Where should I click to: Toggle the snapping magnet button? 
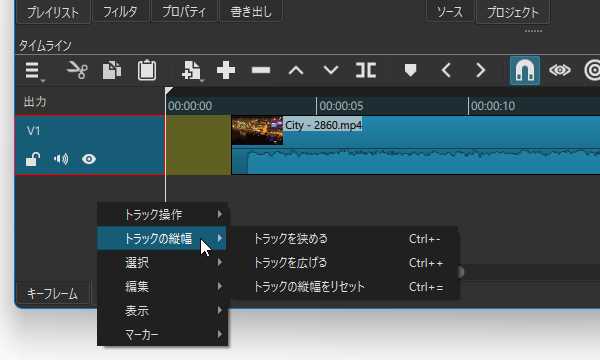[x=525, y=70]
